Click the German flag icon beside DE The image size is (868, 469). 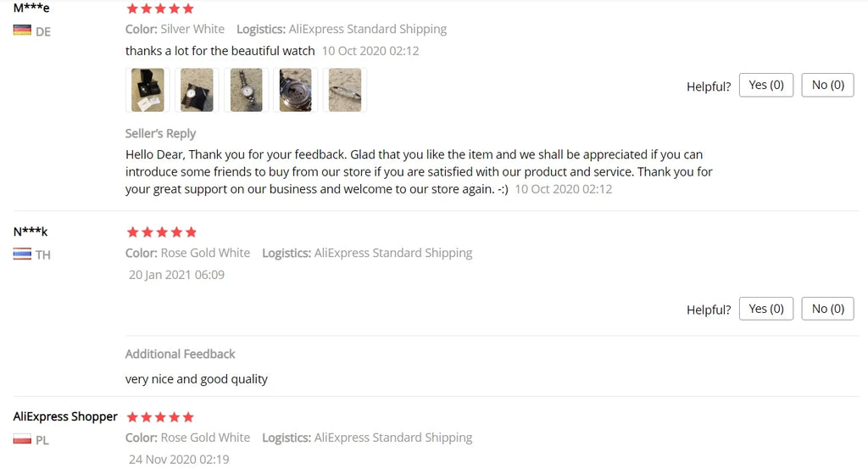[x=22, y=31]
